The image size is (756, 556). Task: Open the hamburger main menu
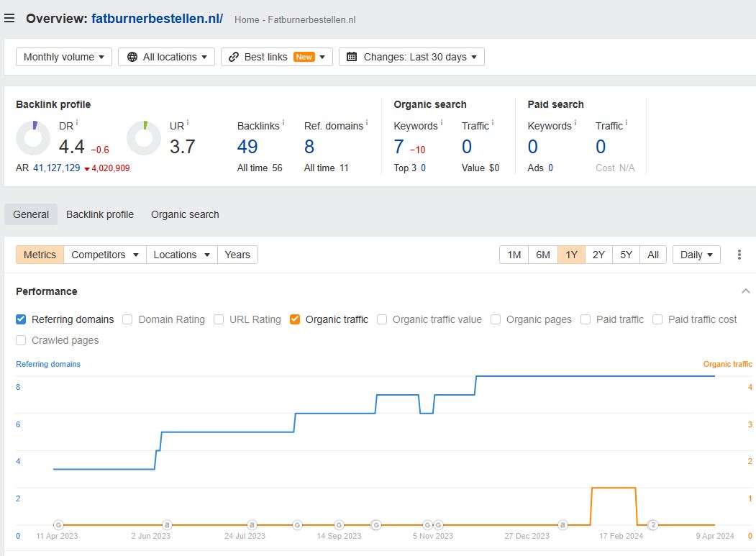[9, 18]
